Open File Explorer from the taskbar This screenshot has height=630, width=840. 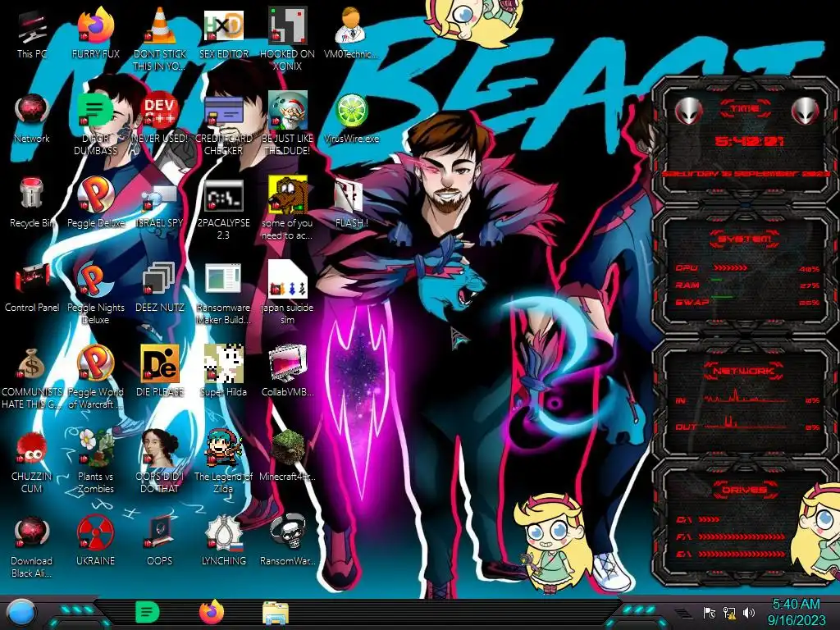coord(276,613)
